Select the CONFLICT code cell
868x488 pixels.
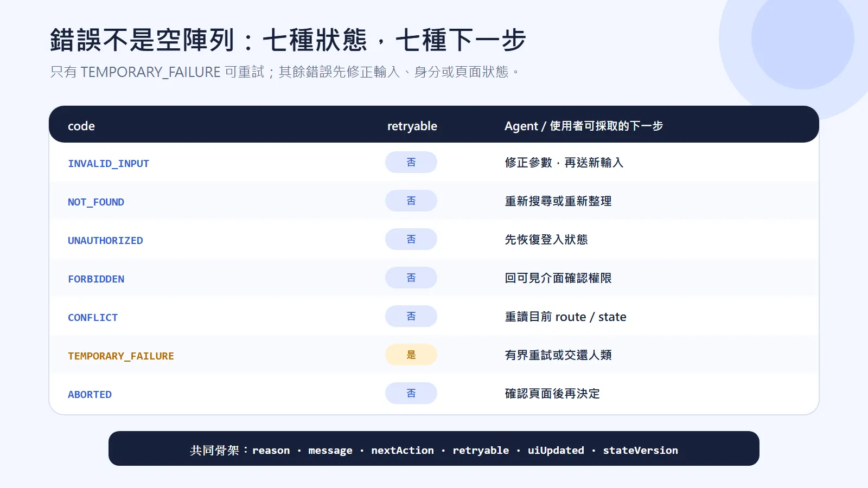click(x=93, y=317)
